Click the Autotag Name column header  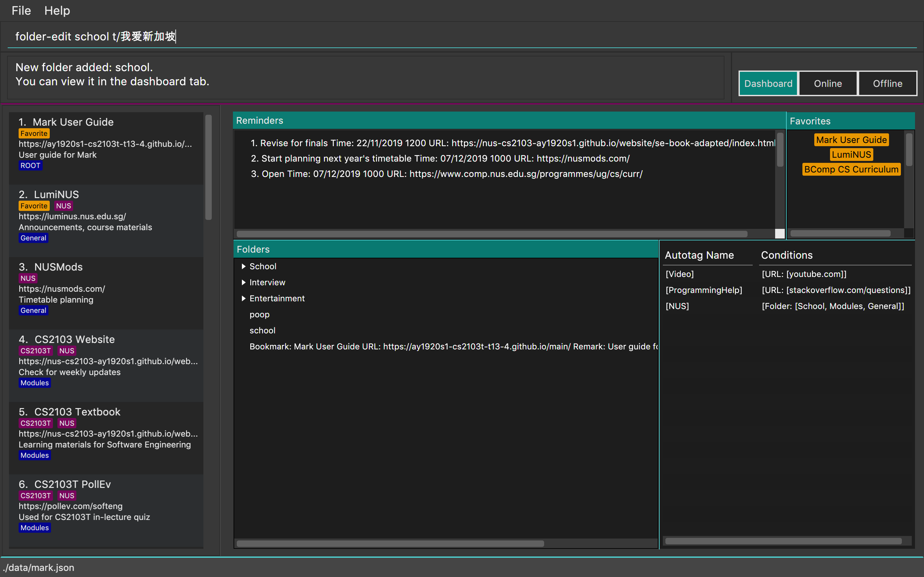pos(699,255)
